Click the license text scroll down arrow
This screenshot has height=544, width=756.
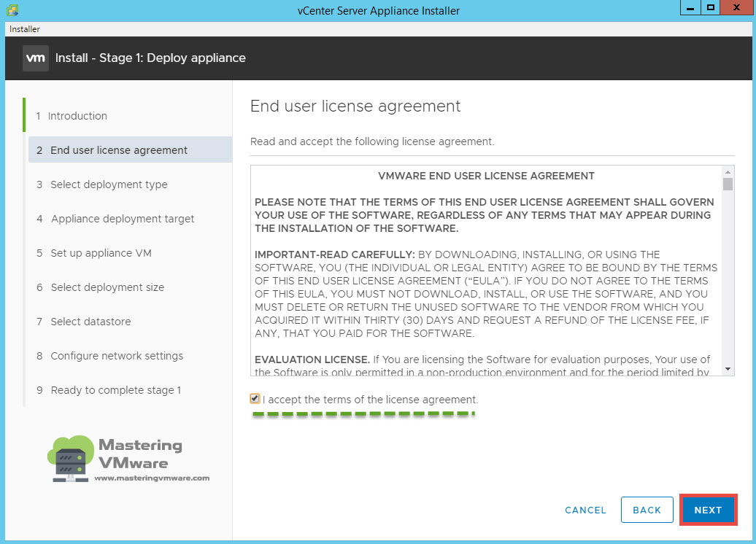[x=728, y=369]
